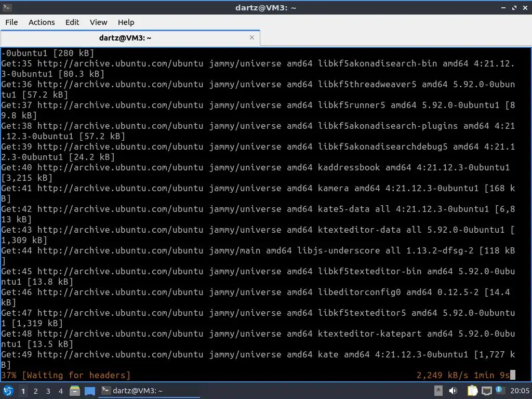This screenshot has width=532, height=399.
Task: Click the '37% [Waiting for headers]' status line
Action: (66, 375)
